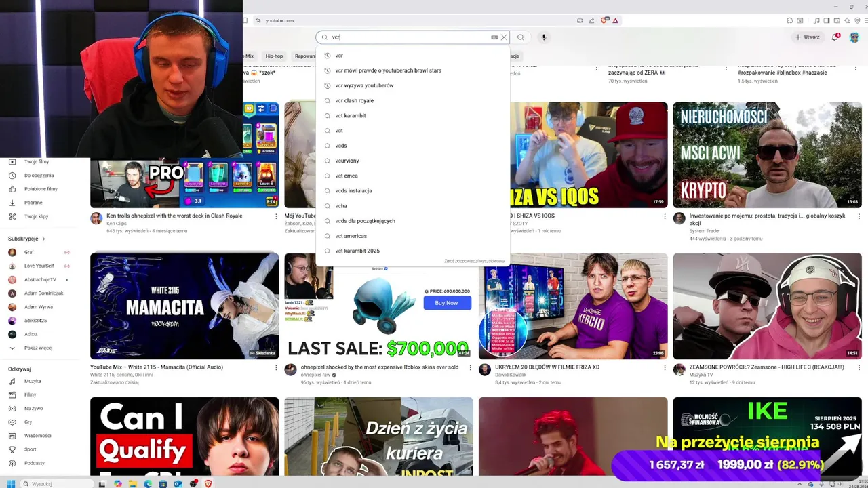Open options menu for UKRYŁEM 20 BŁĘDÓW video
This screenshot has width=868, height=488.
point(665,368)
